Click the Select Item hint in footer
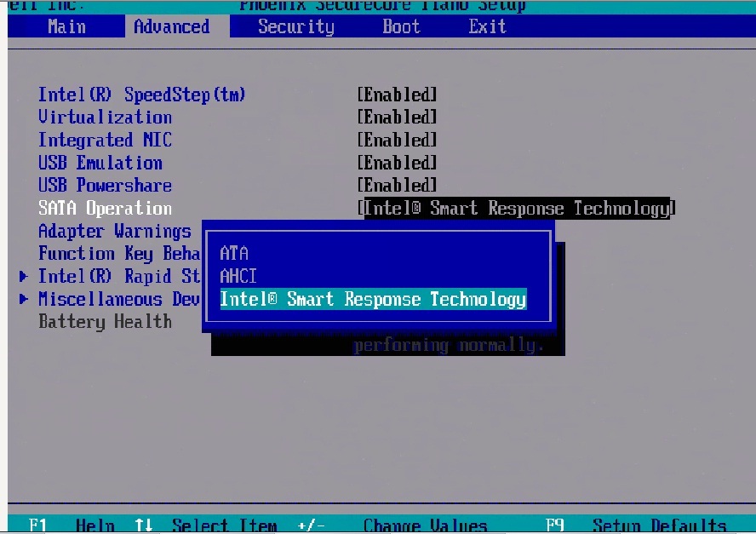This screenshot has height=534, width=756. [x=205, y=525]
